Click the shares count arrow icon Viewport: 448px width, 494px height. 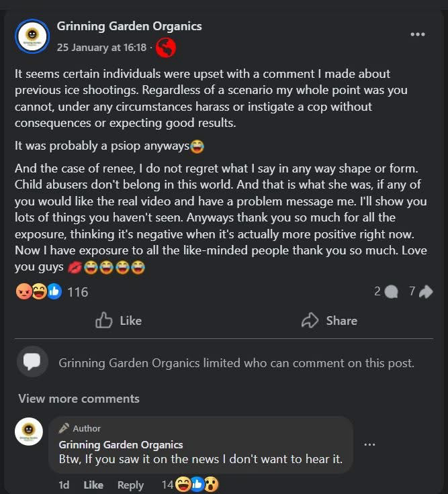426,291
